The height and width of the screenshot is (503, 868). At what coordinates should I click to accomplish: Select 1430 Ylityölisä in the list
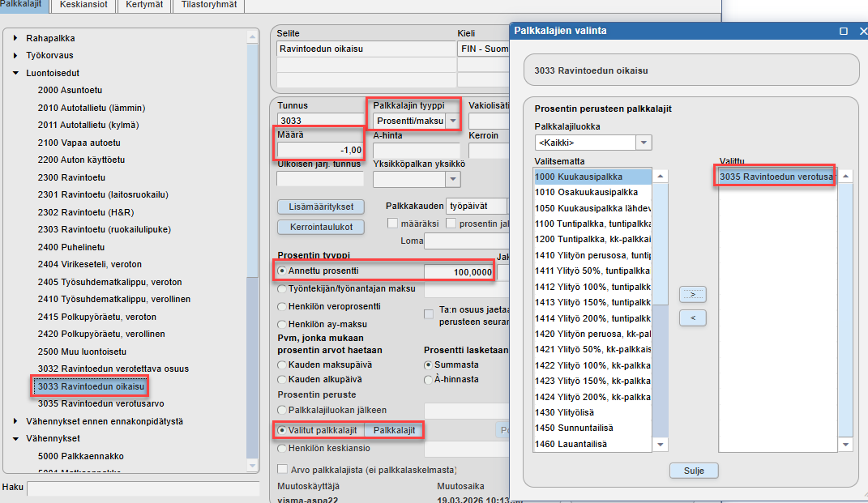tap(592, 412)
